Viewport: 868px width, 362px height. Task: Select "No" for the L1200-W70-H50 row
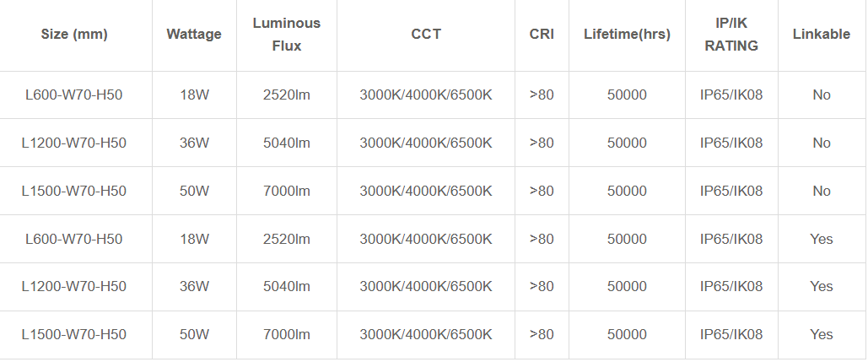822,143
